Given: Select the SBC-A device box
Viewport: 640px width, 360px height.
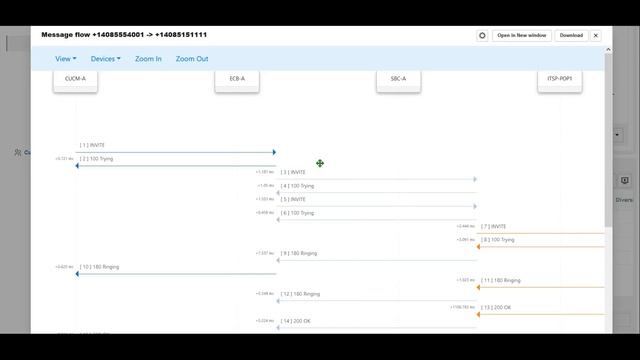Looking at the screenshot, I should [x=398, y=81].
